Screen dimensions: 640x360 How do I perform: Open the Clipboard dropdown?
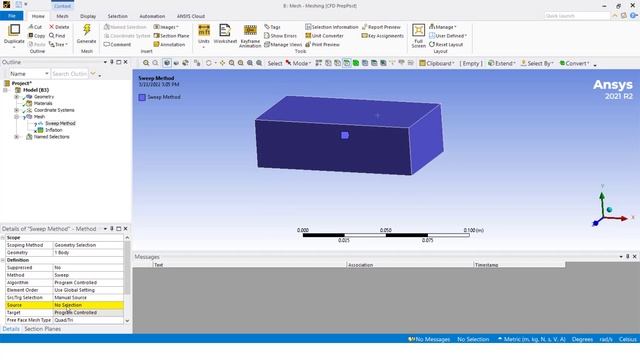(437, 63)
